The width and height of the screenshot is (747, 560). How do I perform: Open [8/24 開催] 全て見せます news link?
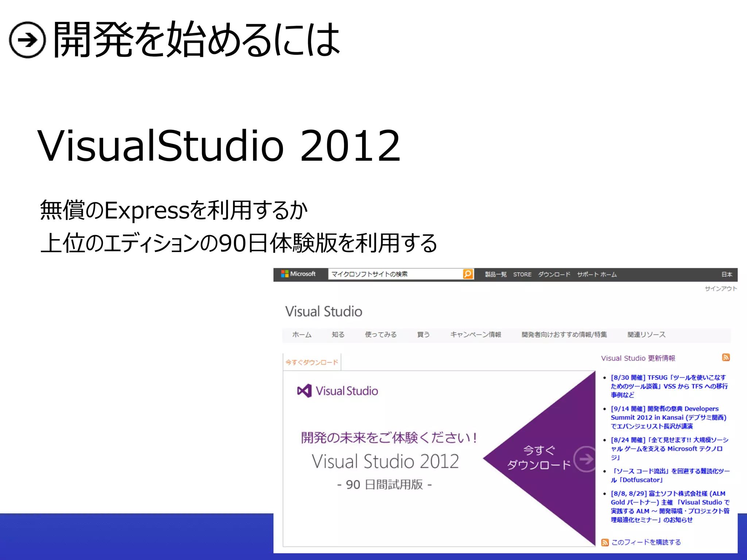point(670,449)
